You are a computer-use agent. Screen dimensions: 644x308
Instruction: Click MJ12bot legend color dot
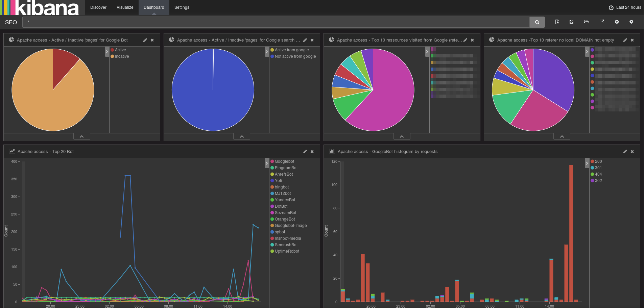[x=272, y=194]
